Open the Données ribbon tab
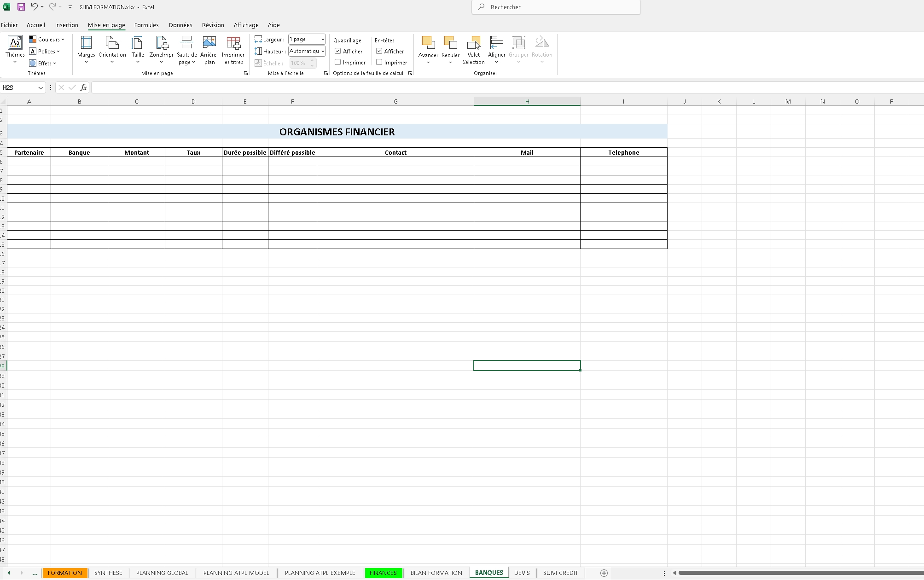The height and width of the screenshot is (580, 924). pyautogui.click(x=180, y=25)
